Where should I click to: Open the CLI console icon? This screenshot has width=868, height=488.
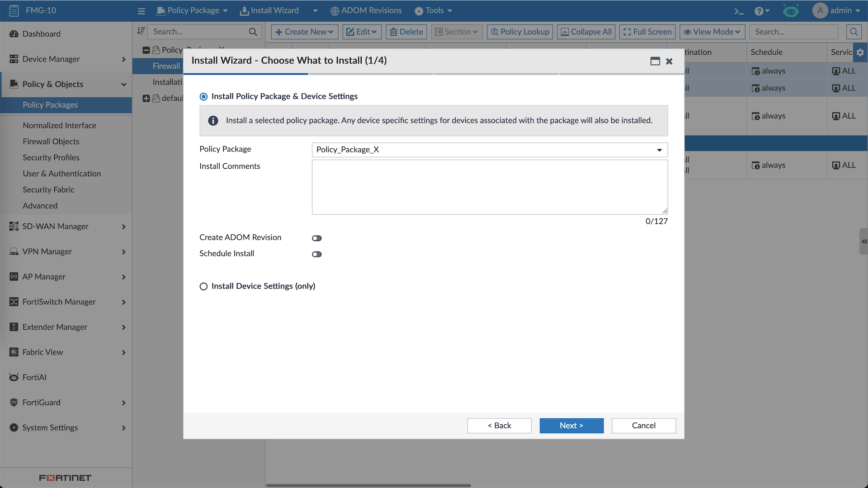739,11
